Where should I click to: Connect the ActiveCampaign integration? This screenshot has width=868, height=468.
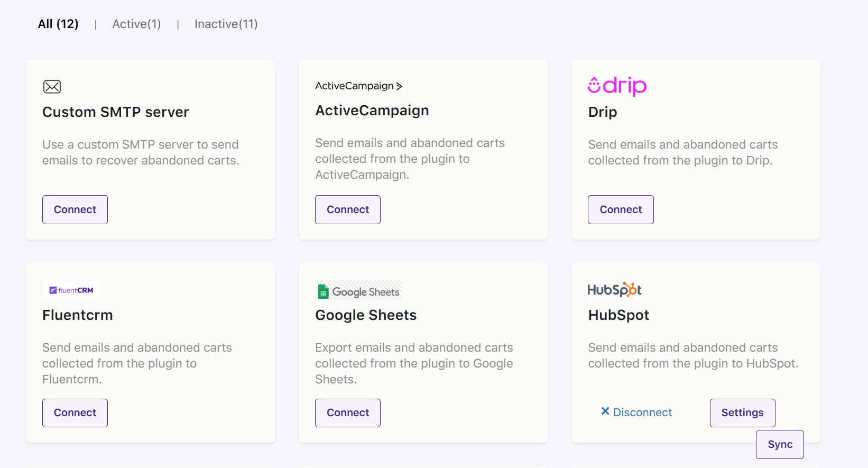tap(348, 209)
